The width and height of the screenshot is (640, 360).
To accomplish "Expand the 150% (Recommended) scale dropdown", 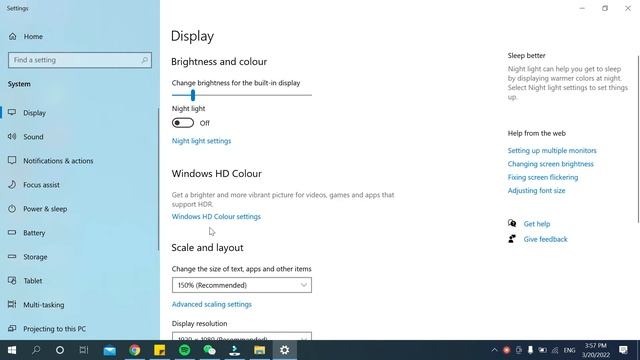I will coord(242,285).
